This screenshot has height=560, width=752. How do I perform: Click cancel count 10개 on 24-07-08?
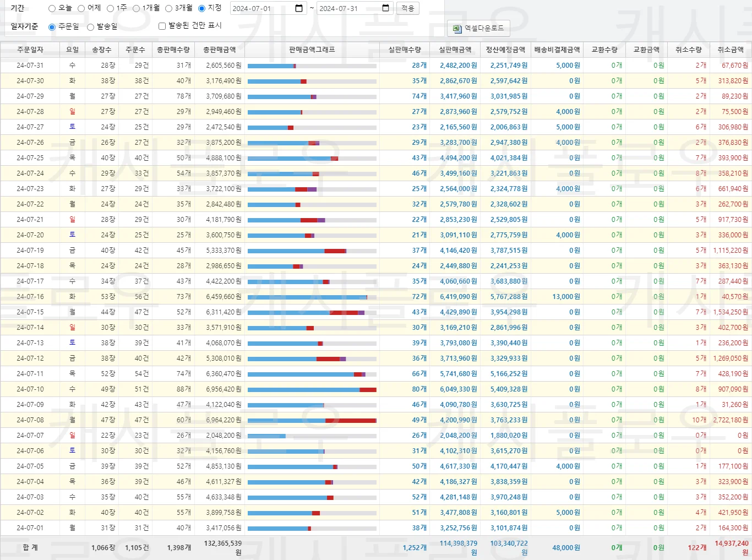click(x=699, y=420)
